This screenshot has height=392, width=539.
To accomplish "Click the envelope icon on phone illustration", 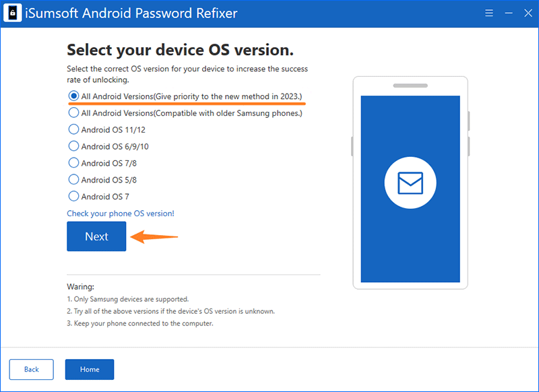I will tap(410, 183).
